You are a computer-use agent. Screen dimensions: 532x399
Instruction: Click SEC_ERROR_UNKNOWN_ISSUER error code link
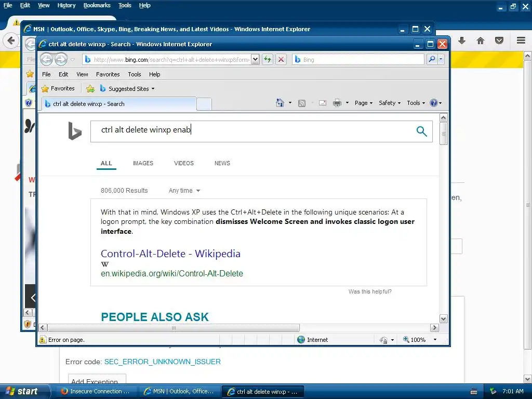pyautogui.click(x=162, y=362)
